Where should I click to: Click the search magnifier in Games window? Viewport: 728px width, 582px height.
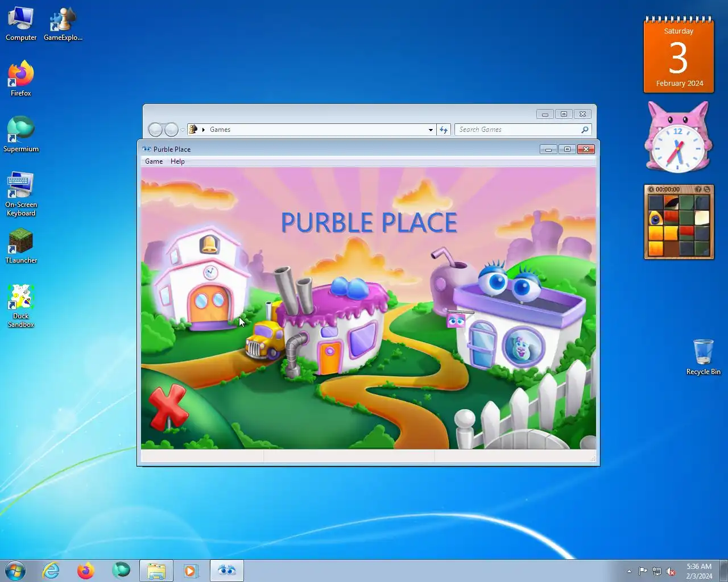click(585, 130)
